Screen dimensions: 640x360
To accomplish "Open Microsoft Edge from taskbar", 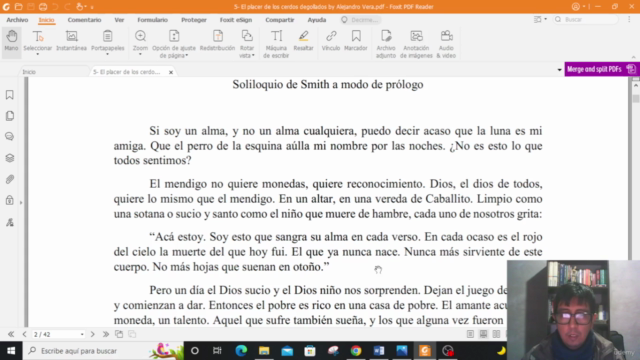I will [x=241, y=351].
